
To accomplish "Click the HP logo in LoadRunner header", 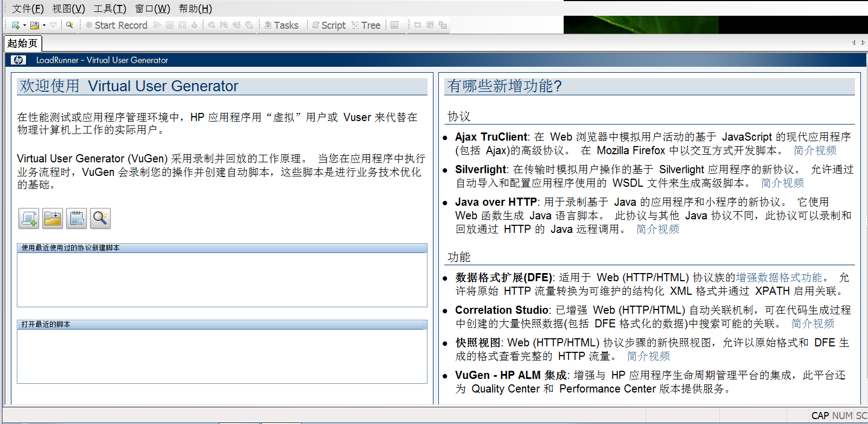I will [x=18, y=60].
